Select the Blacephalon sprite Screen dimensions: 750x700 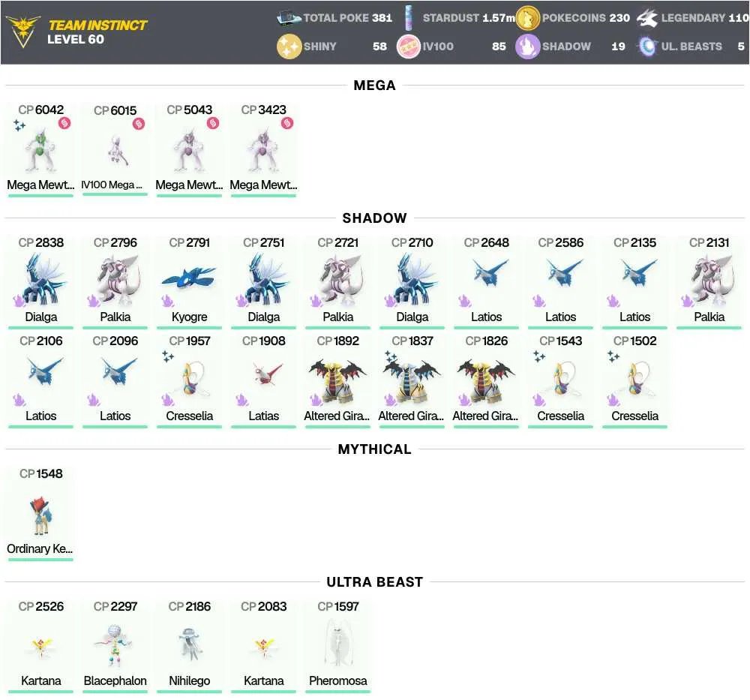[x=115, y=645]
